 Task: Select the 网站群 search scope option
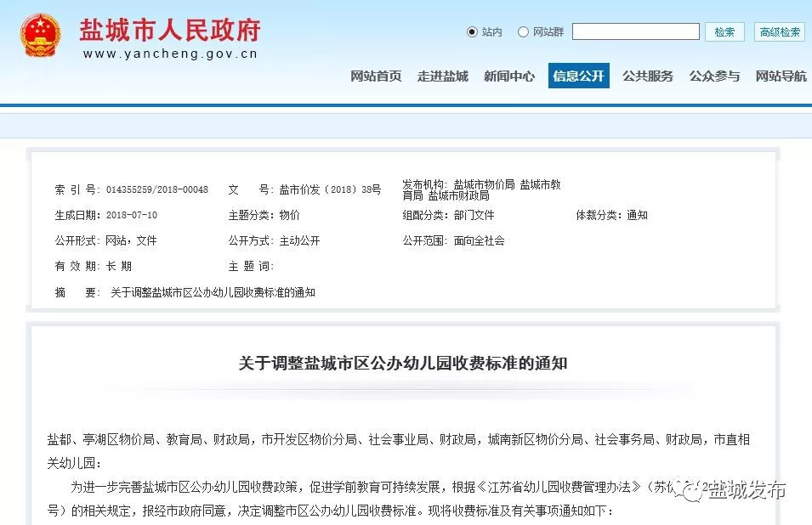pos(525,31)
